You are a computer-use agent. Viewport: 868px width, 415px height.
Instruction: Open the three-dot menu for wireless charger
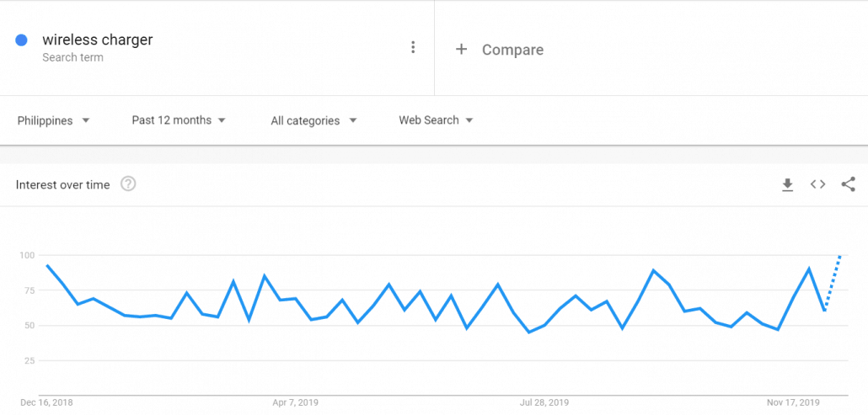click(x=413, y=47)
